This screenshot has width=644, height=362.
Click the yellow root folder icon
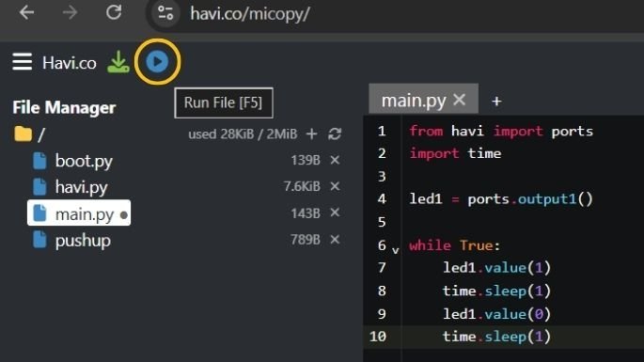(23, 134)
